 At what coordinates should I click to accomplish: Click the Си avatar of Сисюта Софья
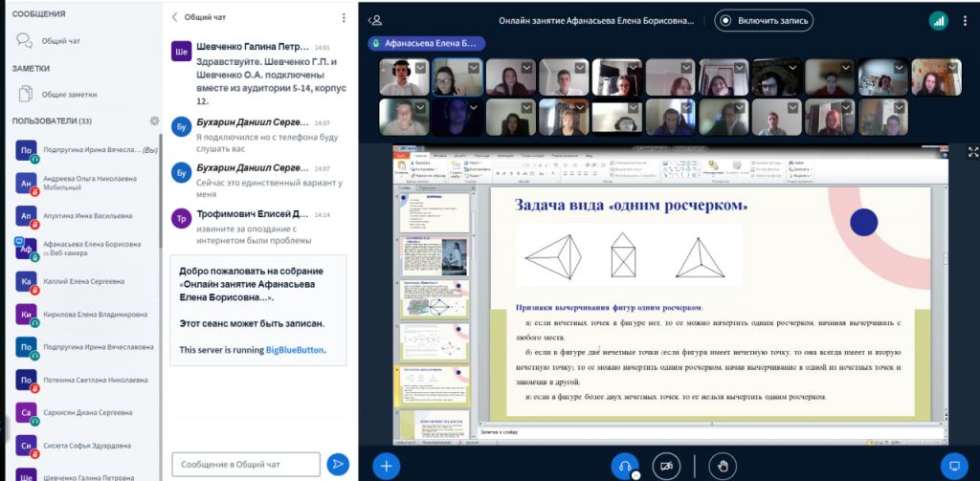pos(26,446)
